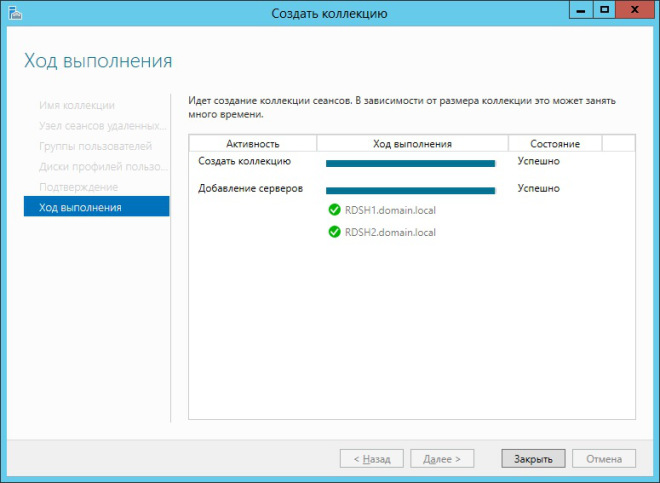Image resolution: width=660 pixels, height=483 pixels.
Task: Select the Добавление серверов row label
Action: tap(250, 189)
